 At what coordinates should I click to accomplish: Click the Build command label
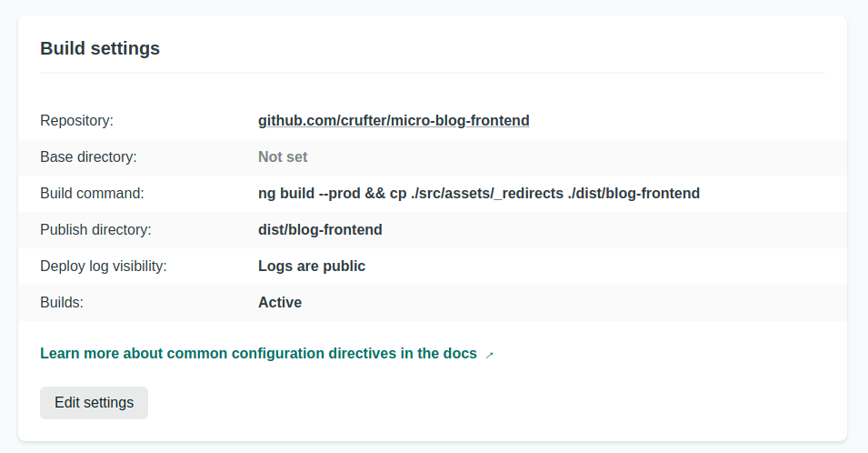[93, 193]
